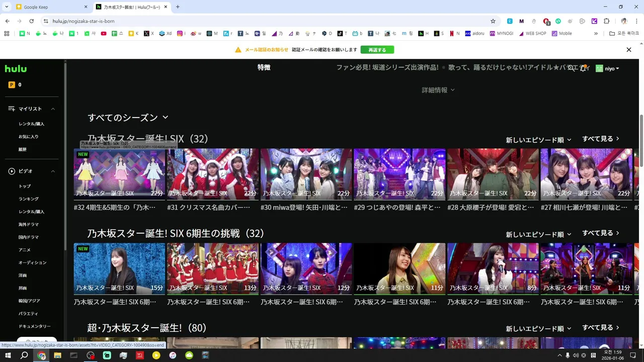Open the X bookmark in bookmarks bar
The image size is (644, 362).
click(149, 34)
